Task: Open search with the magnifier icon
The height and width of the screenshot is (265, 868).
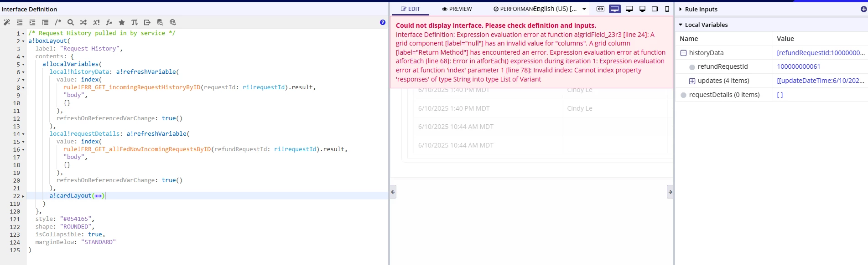Action: (71, 22)
